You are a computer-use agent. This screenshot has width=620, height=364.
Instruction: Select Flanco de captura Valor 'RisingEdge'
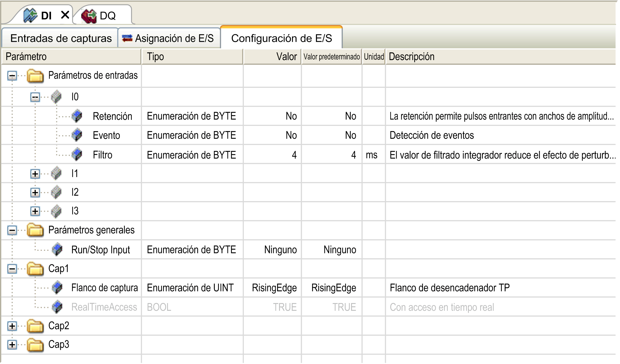tap(272, 288)
